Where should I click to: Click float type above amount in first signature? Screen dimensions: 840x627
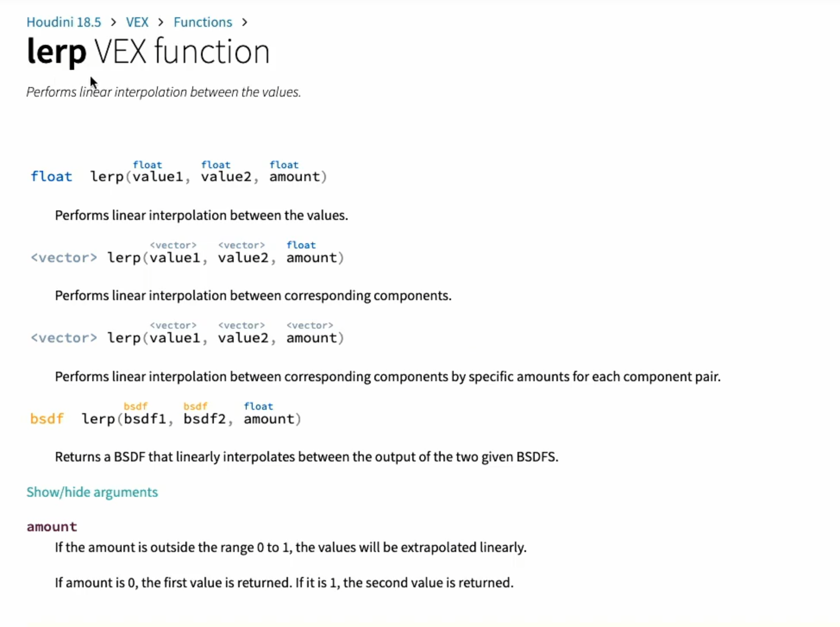pos(284,165)
